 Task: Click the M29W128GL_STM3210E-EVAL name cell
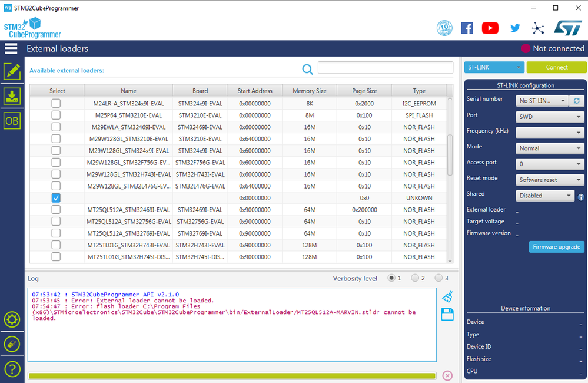(129, 139)
